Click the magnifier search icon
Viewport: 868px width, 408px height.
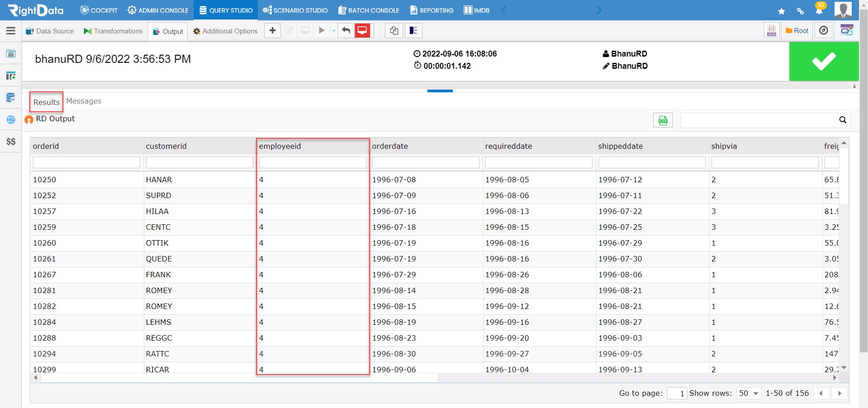tap(843, 120)
